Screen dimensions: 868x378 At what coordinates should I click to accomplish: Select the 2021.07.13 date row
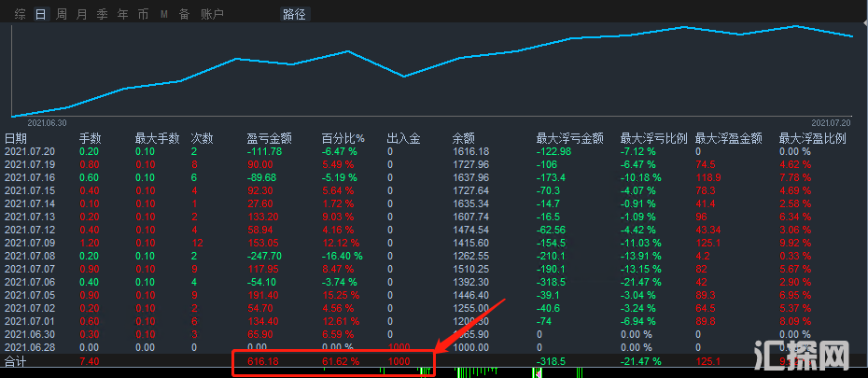[28, 217]
